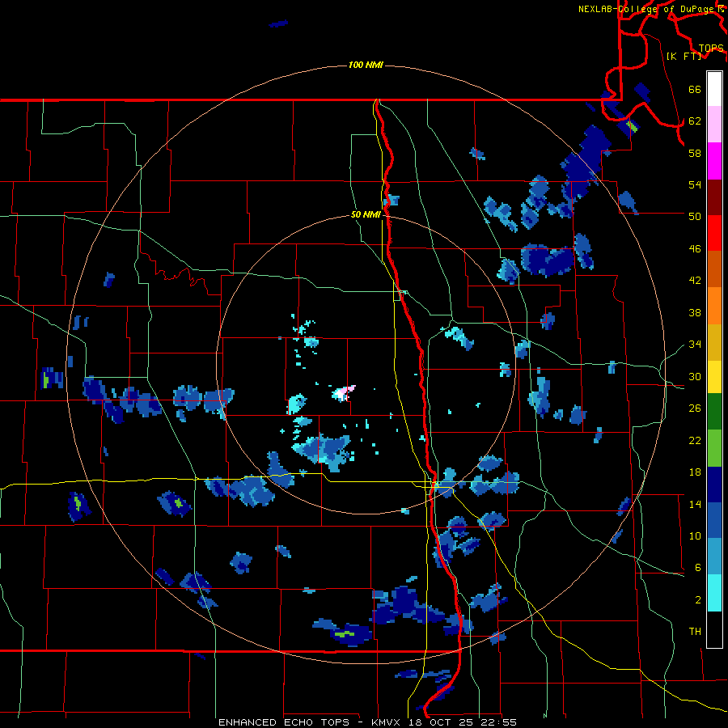Click the legend value 6
This screenshot has width=728, height=728.
698,567
